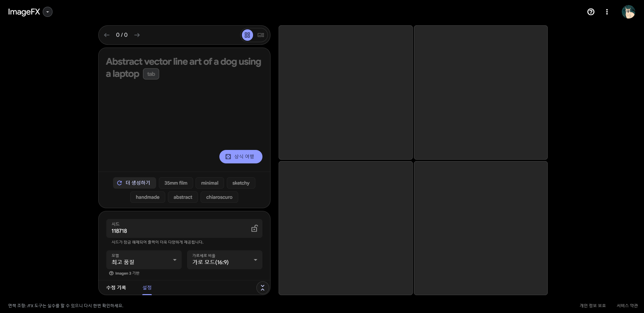Click the ImageFX logo text
This screenshot has width=644, height=313.
click(24, 12)
